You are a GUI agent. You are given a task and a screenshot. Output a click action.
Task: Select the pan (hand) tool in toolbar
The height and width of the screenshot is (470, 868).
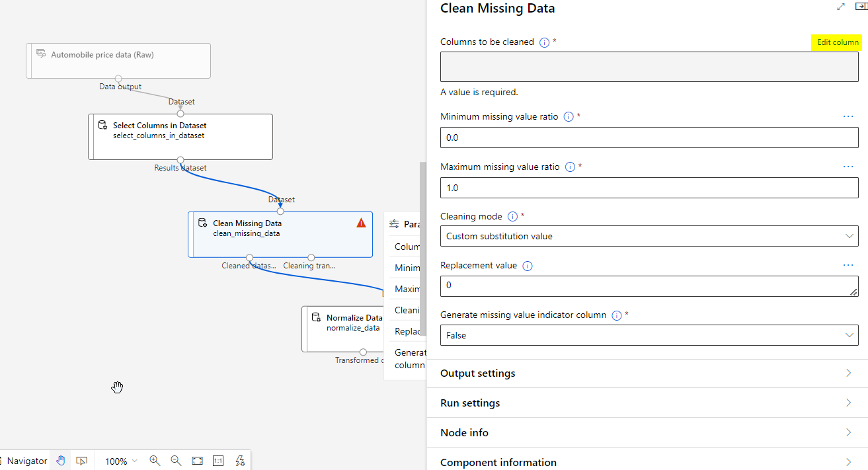61,461
